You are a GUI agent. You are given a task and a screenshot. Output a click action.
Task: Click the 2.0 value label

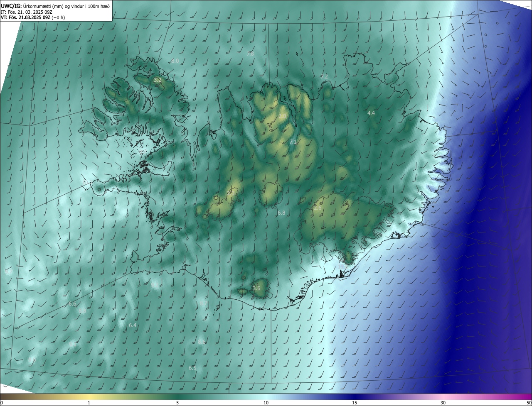tap(282, 116)
